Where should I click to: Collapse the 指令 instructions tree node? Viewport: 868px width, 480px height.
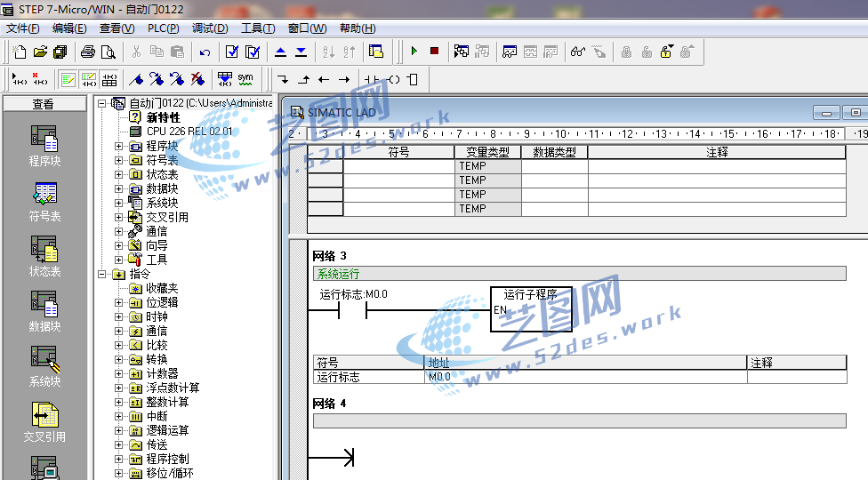(101, 275)
